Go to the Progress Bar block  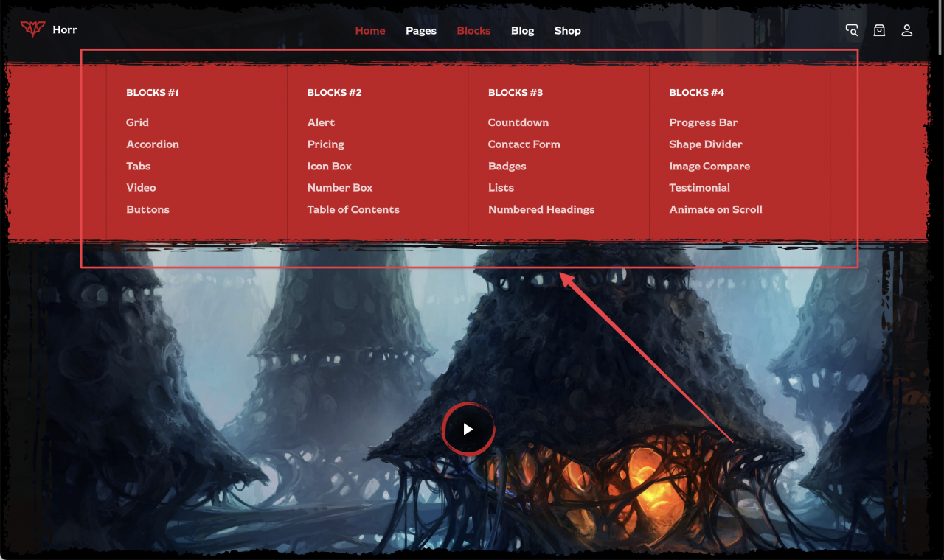[704, 122]
